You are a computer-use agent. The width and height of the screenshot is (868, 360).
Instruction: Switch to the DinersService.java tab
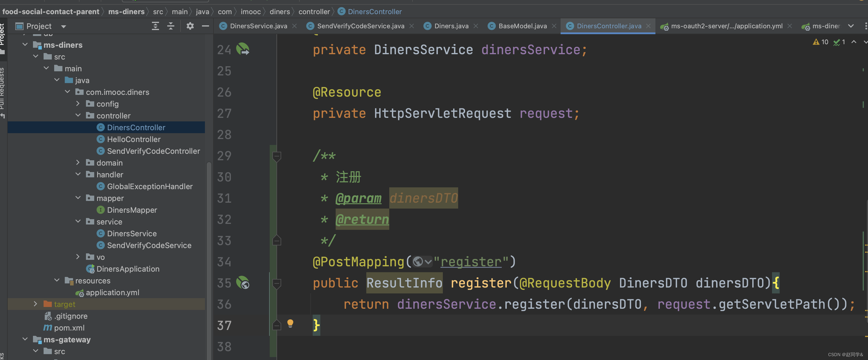[x=258, y=26]
